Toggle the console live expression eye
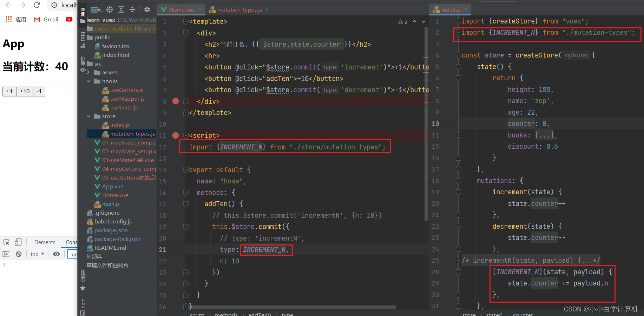Viewport: 644px width, 316px height. coord(56,254)
